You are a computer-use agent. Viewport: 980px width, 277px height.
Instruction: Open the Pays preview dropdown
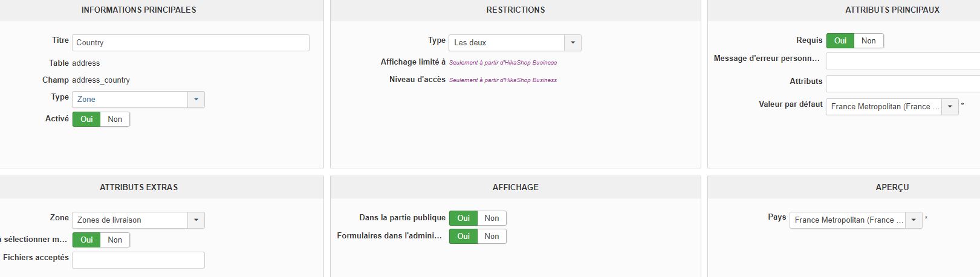pos(855,220)
